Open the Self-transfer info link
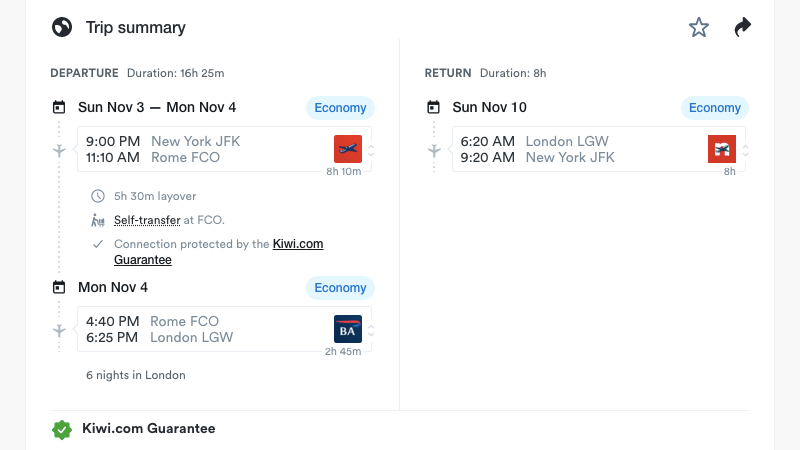Viewport: 800px width, 450px height. pos(147,220)
